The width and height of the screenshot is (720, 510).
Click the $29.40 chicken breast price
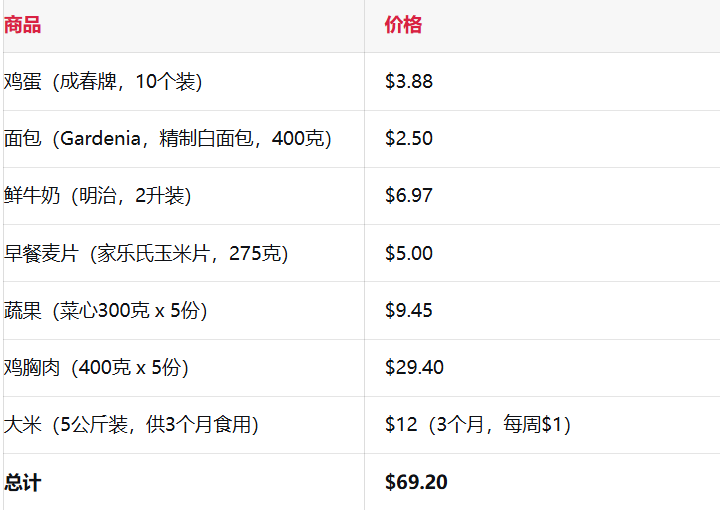click(x=414, y=368)
